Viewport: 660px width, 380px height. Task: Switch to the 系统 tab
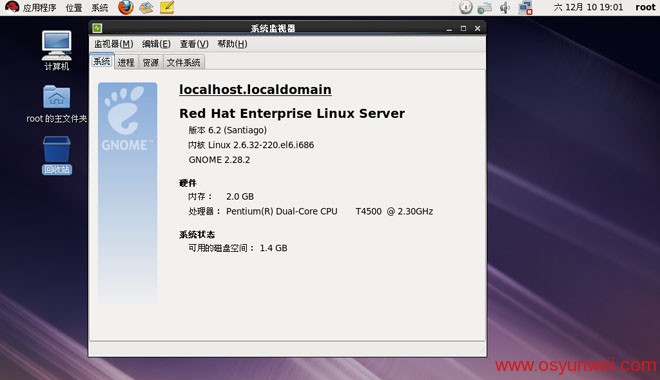(102, 61)
